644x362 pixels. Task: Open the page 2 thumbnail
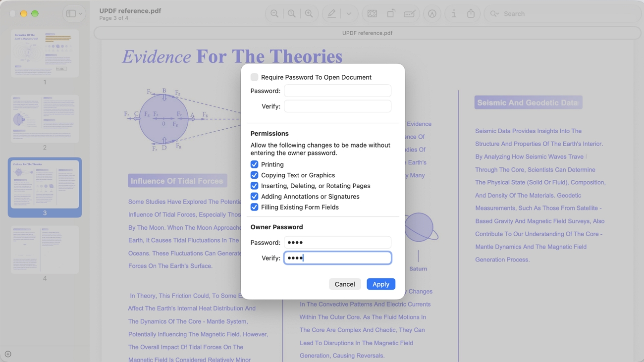pyautogui.click(x=45, y=119)
